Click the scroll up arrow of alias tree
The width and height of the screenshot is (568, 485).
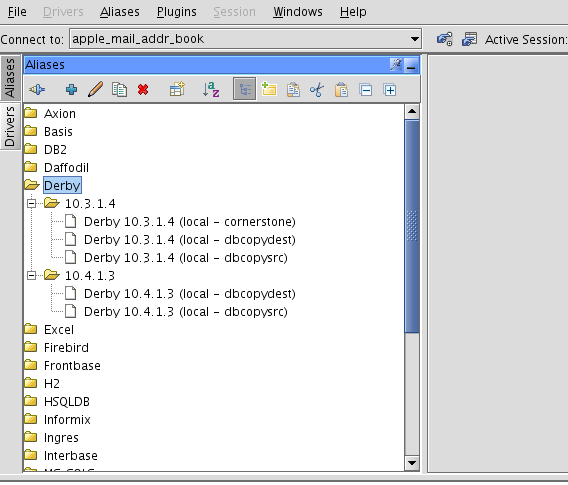click(412, 111)
